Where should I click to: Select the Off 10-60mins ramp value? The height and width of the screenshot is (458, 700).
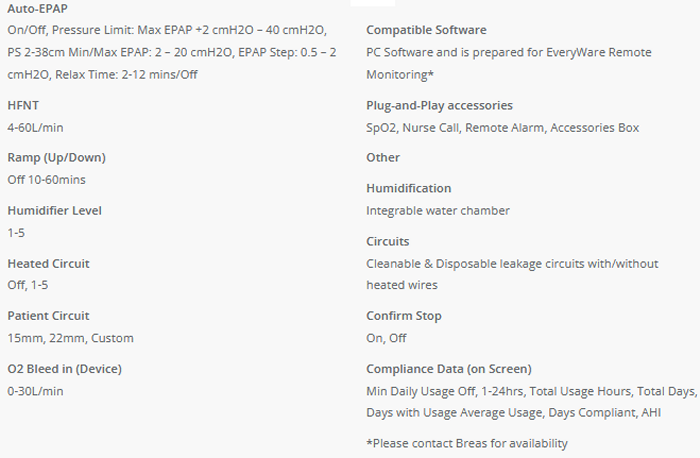46,181
